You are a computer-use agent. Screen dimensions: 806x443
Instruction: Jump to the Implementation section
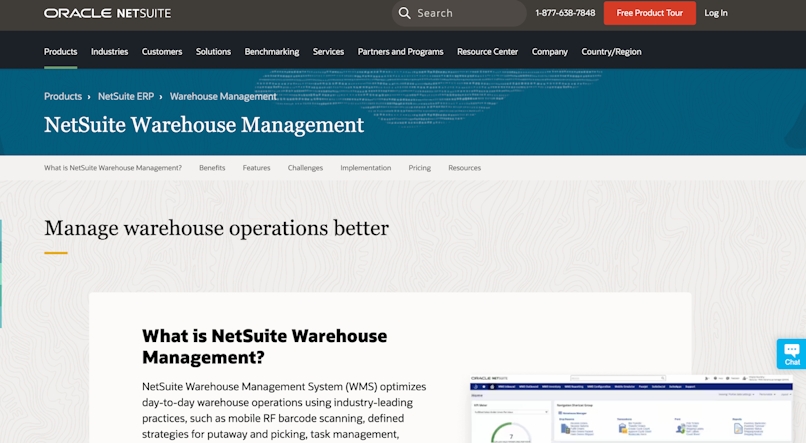click(365, 168)
